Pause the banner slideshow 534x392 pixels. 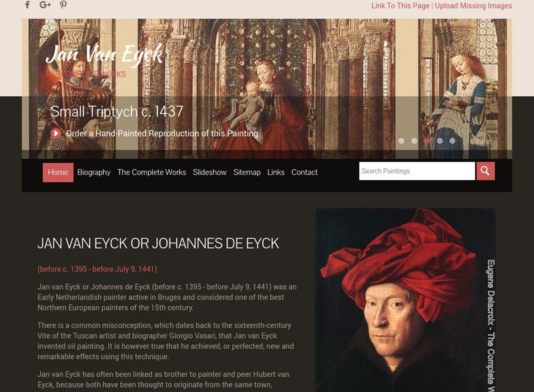(481, 141)
